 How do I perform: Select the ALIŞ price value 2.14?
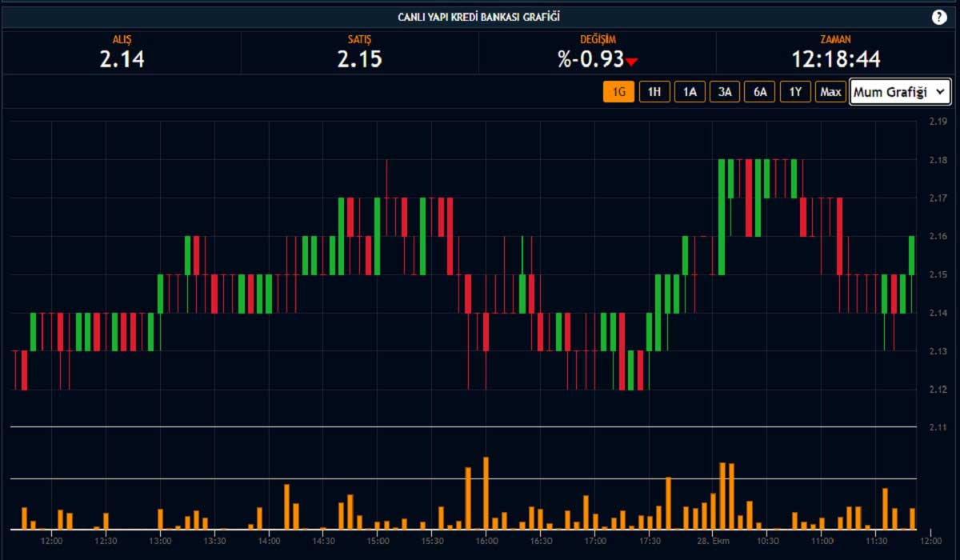click(122, 59)
